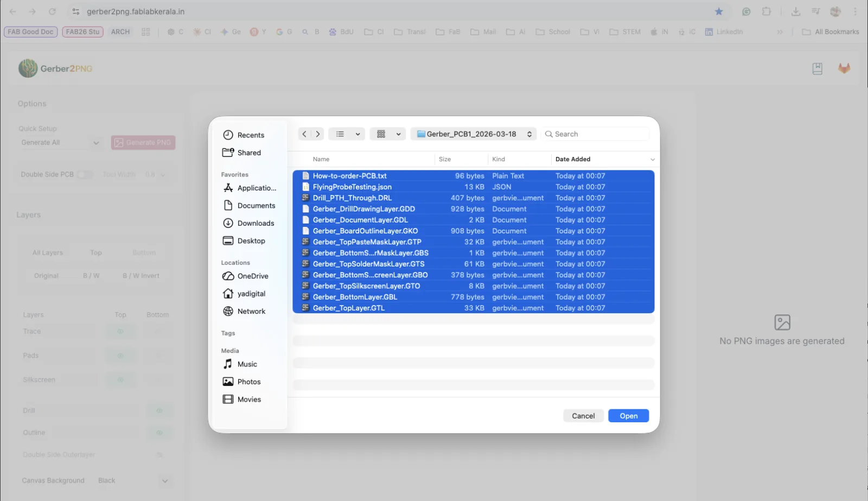Image resolution: width=868 pixels, height=501 pixels.
Task: Open yadigital home folder in sidebar
Action: (244, 294)
